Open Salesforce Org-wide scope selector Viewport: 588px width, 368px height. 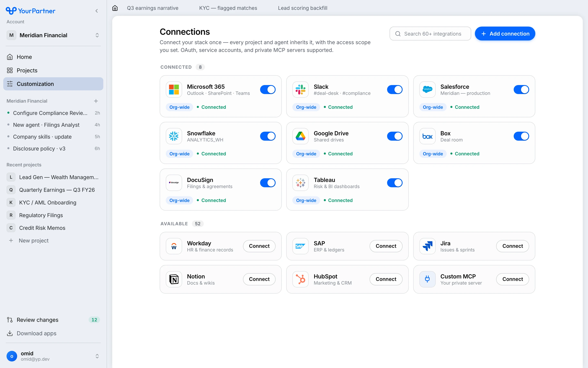click(x=433, y=107)
